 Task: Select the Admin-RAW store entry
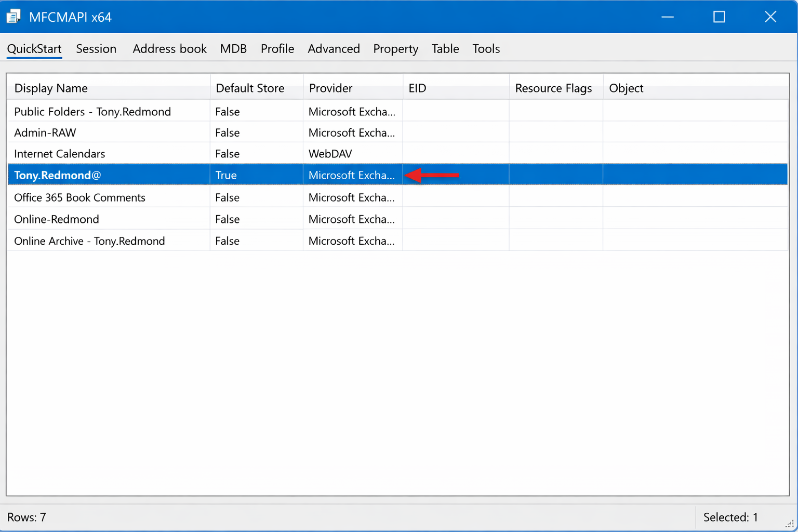pyautogui.click(x=45, y=132)
